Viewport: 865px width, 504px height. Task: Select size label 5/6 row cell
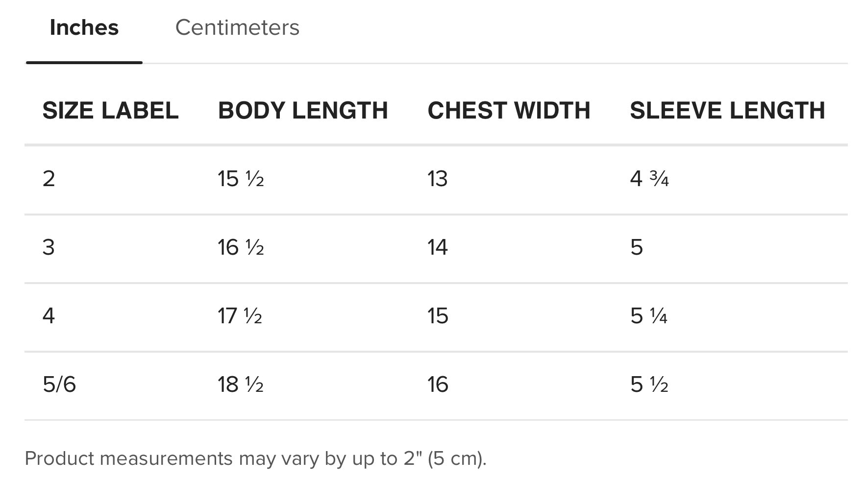pyautogui.click(x=59, y=384)
